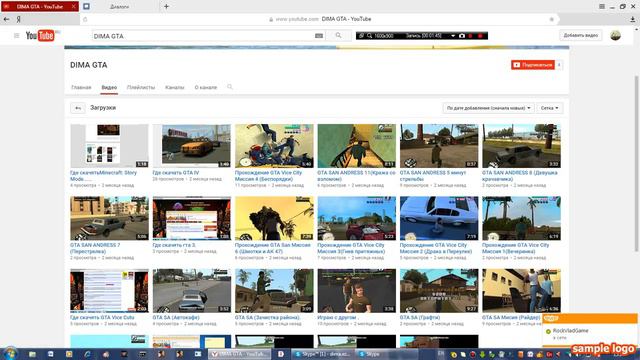This screenshot has width=640, height=360.
Task: Open GTA SAN ANDREAS 7 Перестрелка link
Action: [x=95, y=248]
